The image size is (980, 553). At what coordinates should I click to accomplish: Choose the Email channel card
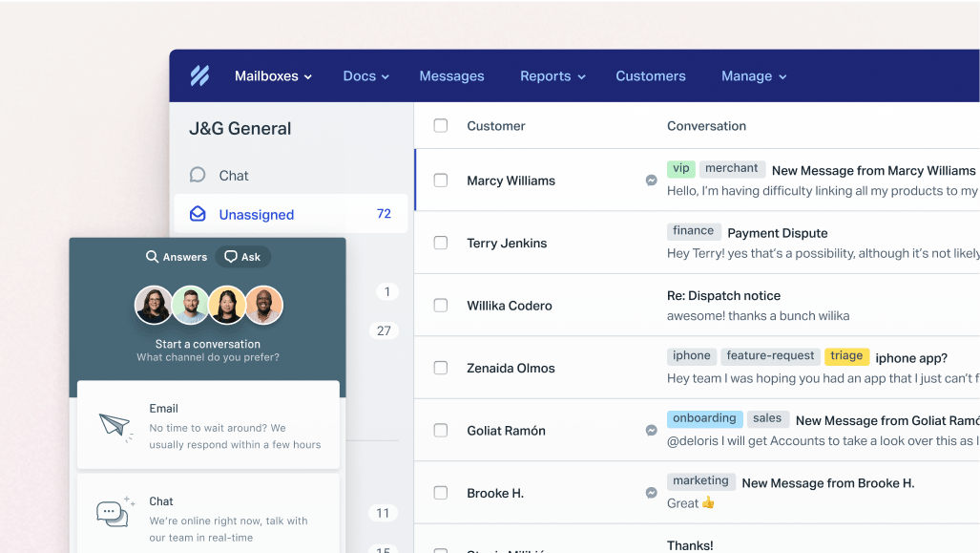coord(208,425)
